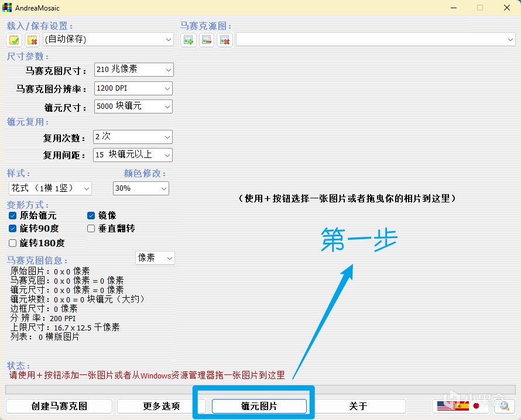The image size is (521, 420).
Task: Click the drop-photo hint text in preview area
Action: pos(348,198)
